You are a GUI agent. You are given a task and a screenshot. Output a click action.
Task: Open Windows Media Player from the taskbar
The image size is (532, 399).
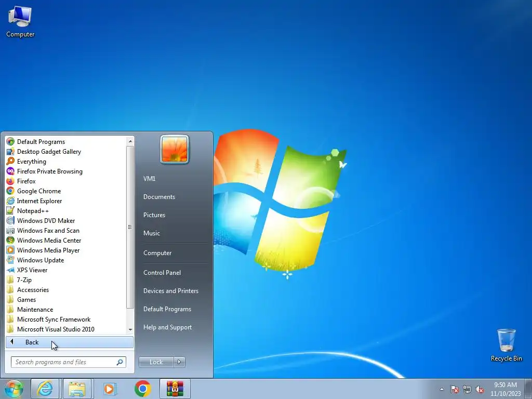coord(109,389)
